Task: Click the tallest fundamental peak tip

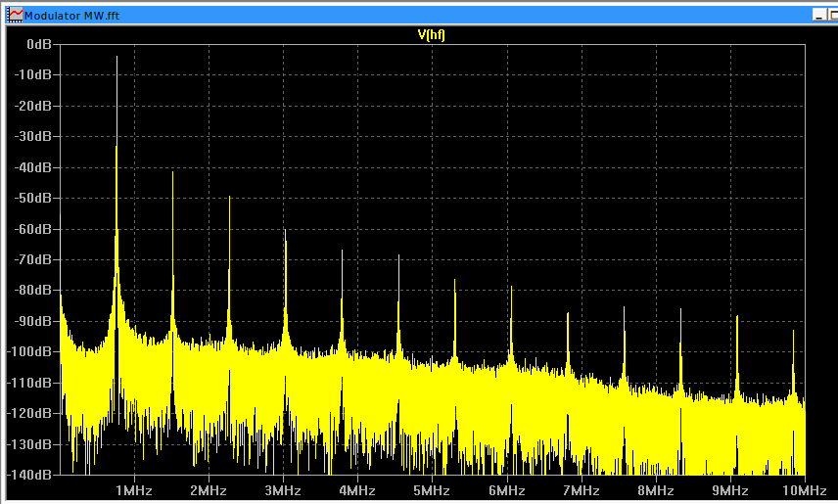Action: tap(116, 58)
